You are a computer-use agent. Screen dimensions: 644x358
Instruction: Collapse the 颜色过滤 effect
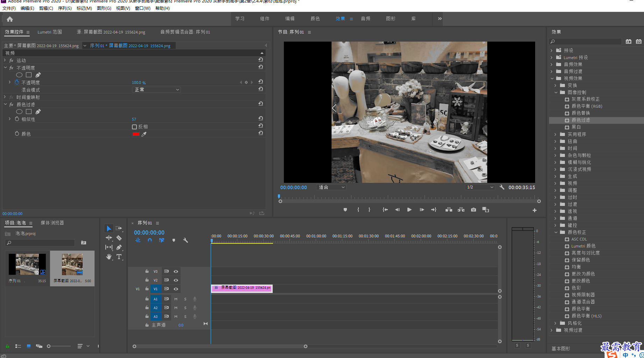(x=5, y=104)
